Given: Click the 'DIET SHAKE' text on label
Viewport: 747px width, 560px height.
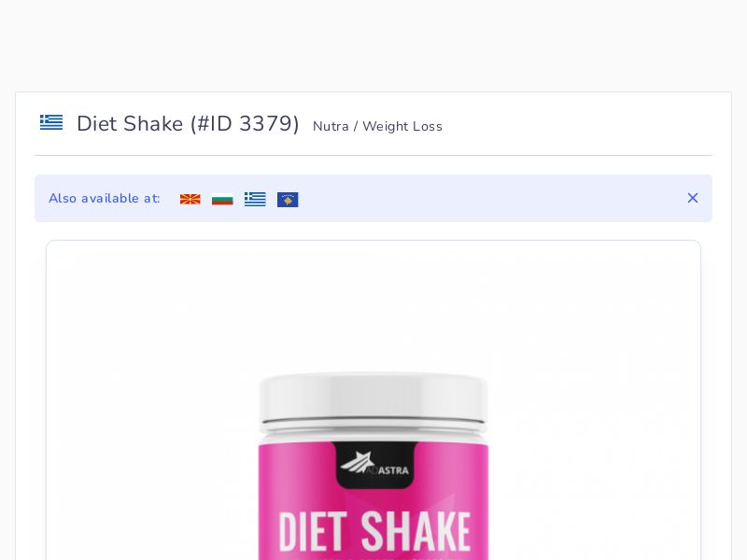Looking at the screenshot, I should (374, 531).
